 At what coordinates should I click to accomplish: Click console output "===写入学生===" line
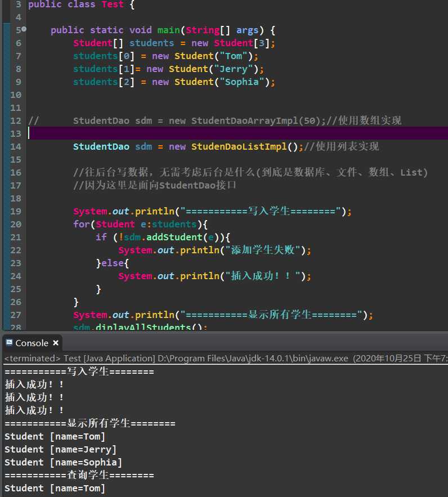[x=79, y=371]
